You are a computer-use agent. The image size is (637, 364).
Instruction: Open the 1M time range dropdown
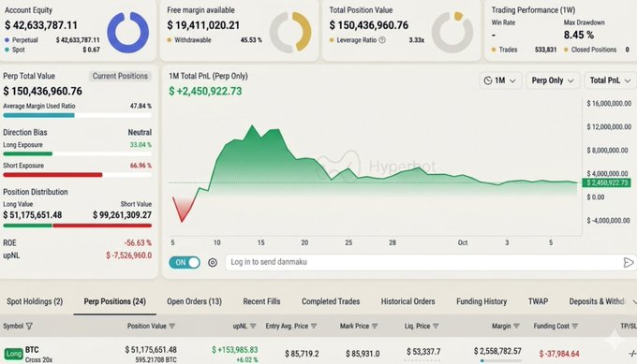point(500,80)
